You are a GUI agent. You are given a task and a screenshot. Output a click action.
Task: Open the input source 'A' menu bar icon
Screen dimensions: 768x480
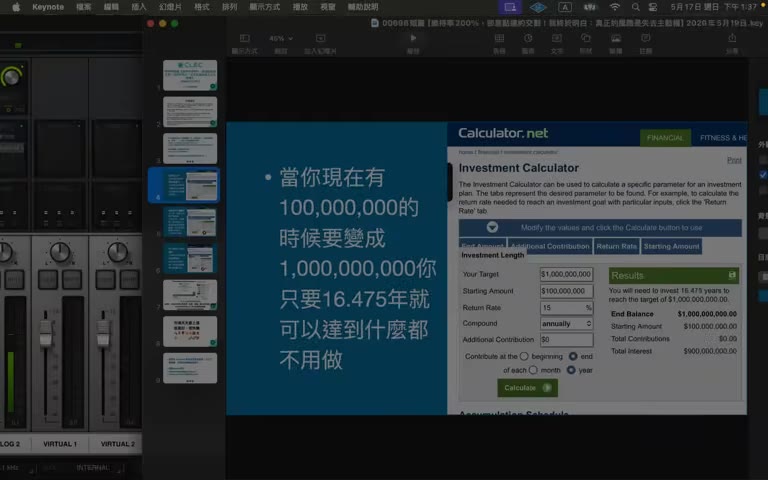pyautogui.click(x=565, y=7)
